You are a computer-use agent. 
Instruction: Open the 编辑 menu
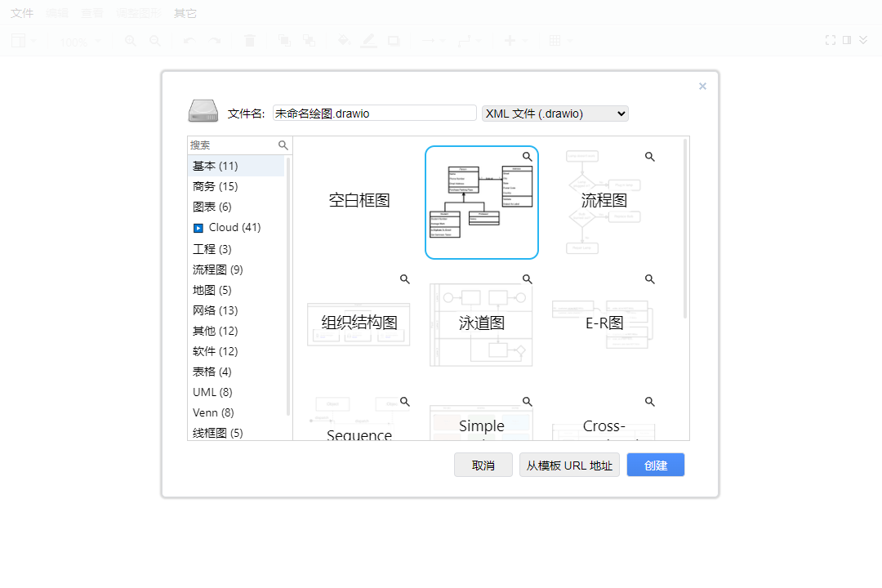(x=57, y=13)
